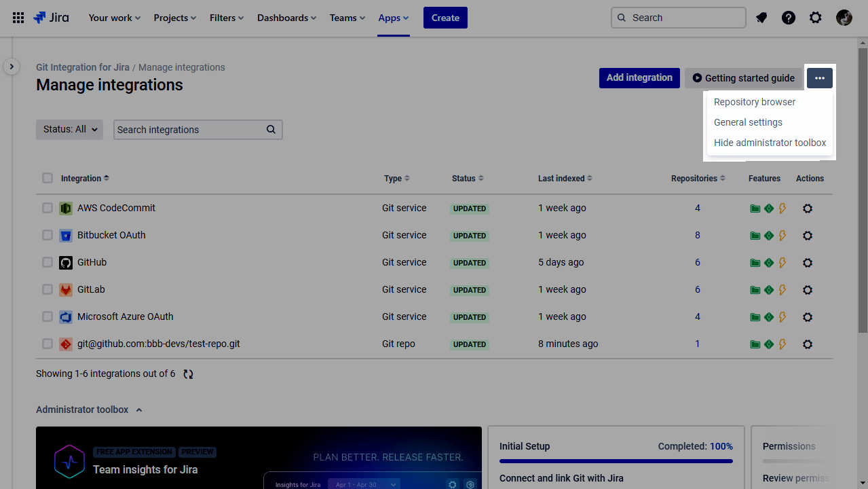Click the Search integrations field
The image size is (868, 489).
(x=190, y=130)
